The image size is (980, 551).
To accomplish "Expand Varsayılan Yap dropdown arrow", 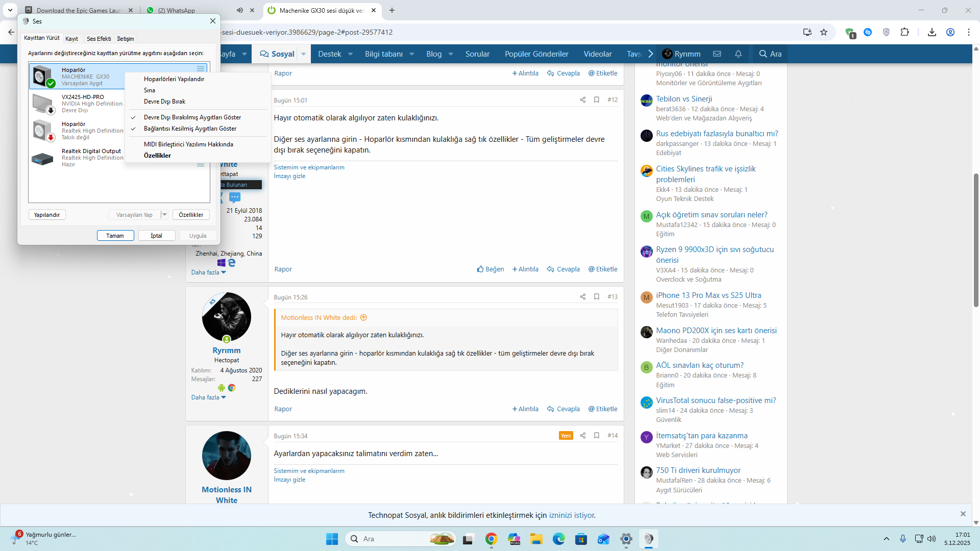I will pyautogui.click(x=164, y=215).
